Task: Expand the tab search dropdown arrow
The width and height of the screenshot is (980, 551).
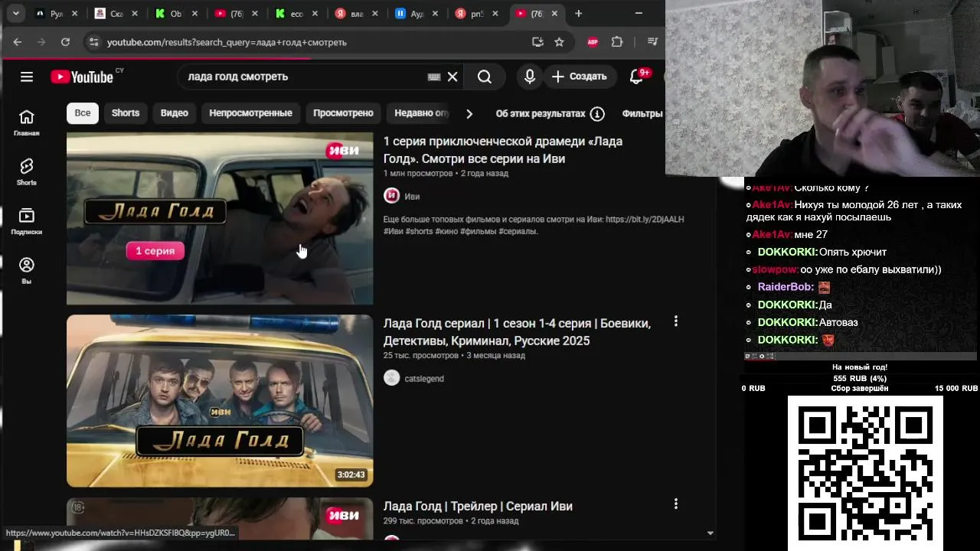Action: [x=16, y=13]
